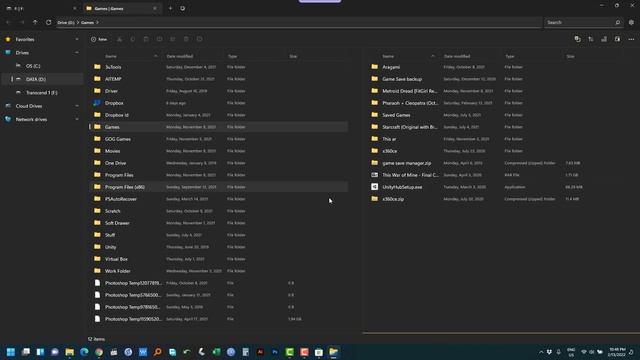Go back to previous folder
640x360 pixels.
pyautogui.click(x=8, y=22)
